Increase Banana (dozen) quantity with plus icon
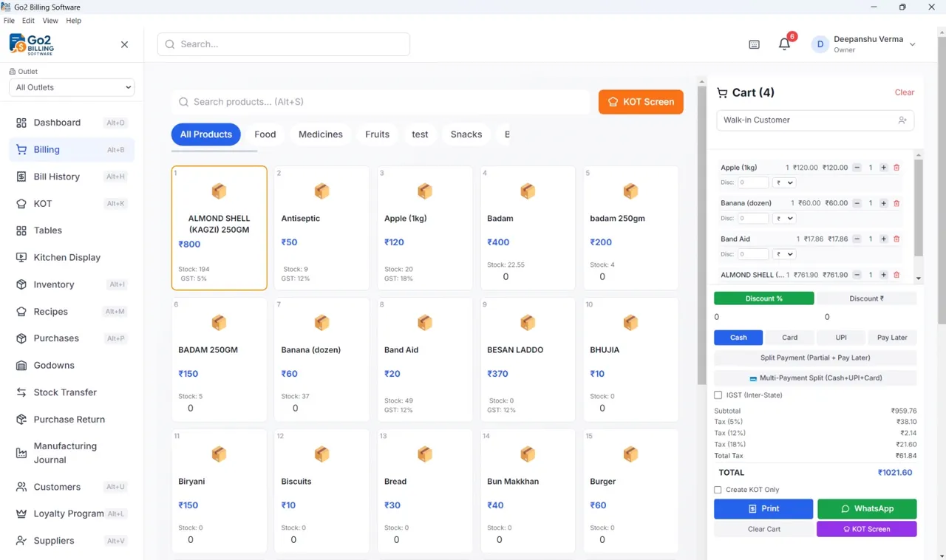Image resolution: width=946 pixels, height=560 pixels. (x=883, y=203)
